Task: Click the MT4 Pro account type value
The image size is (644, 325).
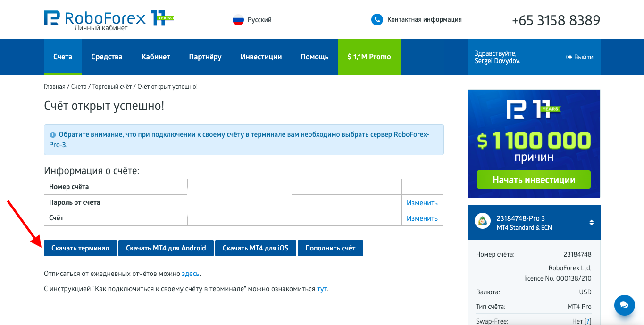Action: pos(579,307)
